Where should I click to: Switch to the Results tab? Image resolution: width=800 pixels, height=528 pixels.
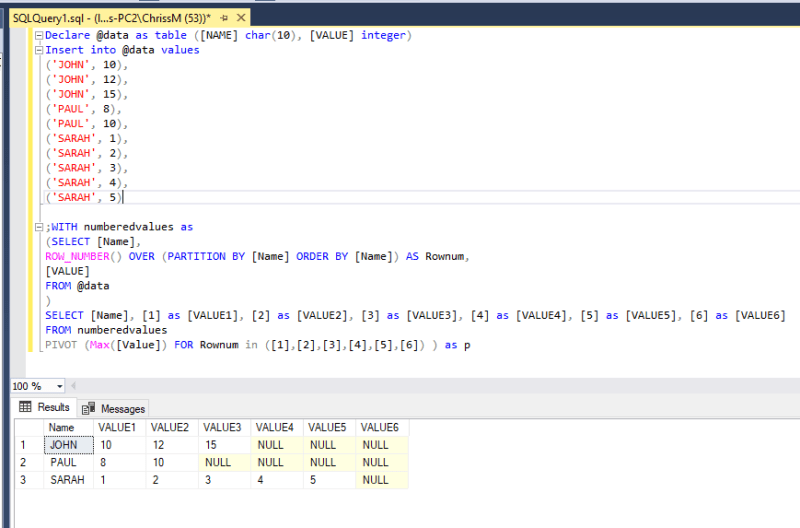click(44, 407)
